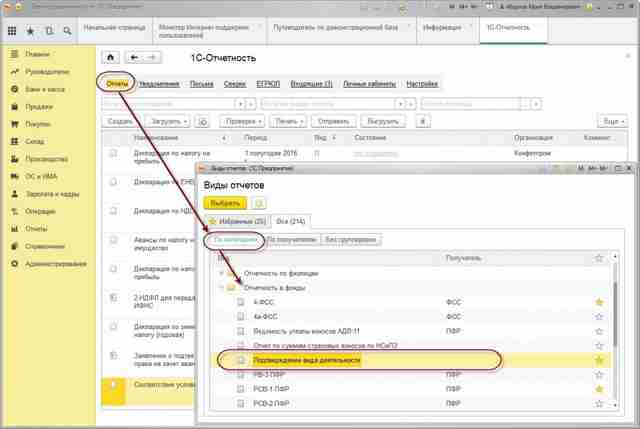Open the Печать dropdown button
The image size is (640, 429).
click(x=288, y=122)
